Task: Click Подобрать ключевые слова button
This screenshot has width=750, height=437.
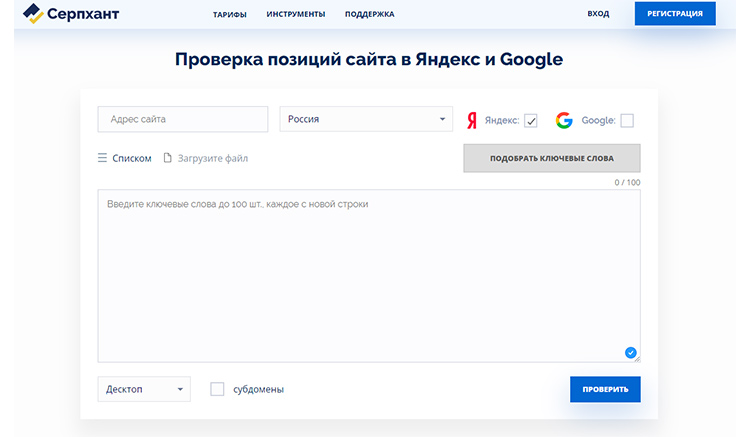Action: (x=551, y=158)
